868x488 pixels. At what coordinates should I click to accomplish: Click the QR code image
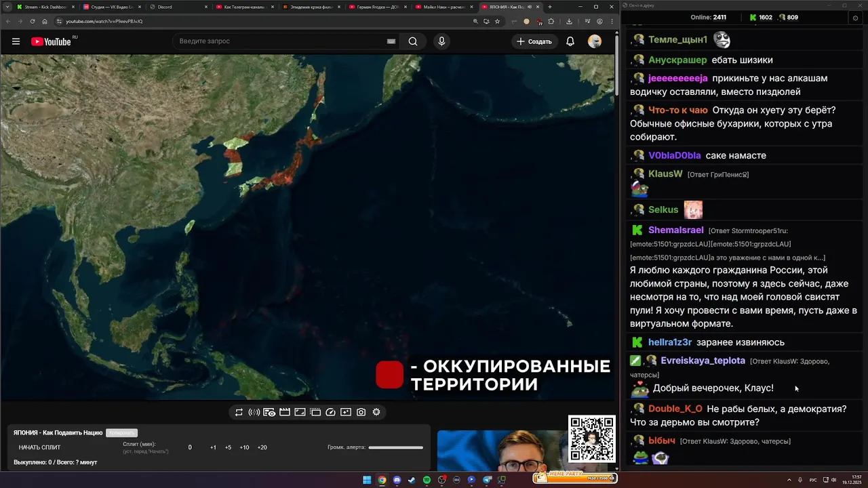click(x=591, y=439)
